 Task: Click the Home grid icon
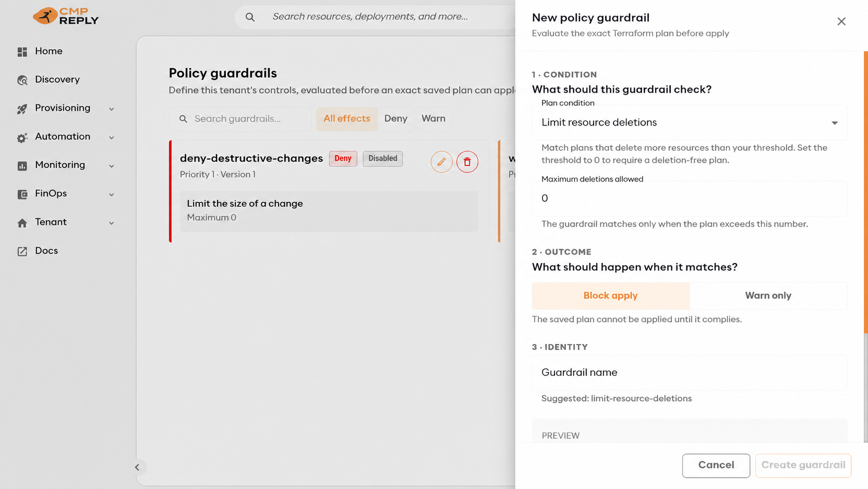click(x=22, y=51)
